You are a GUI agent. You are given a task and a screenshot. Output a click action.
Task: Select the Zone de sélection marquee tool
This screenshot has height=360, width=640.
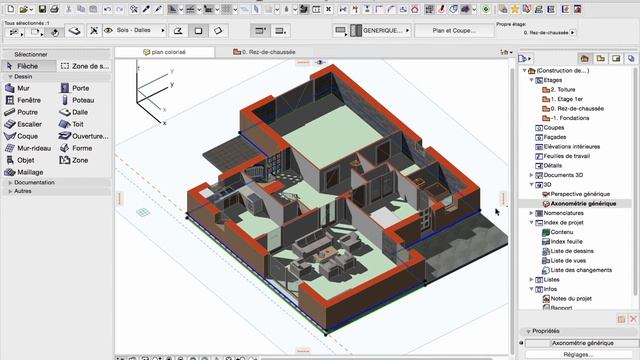(x=84, y=66)
